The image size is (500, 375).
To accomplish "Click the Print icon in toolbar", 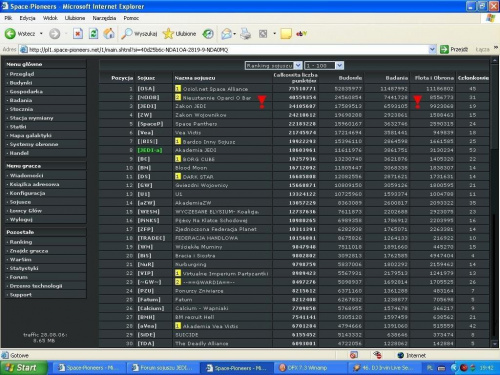I will [246, 34].
